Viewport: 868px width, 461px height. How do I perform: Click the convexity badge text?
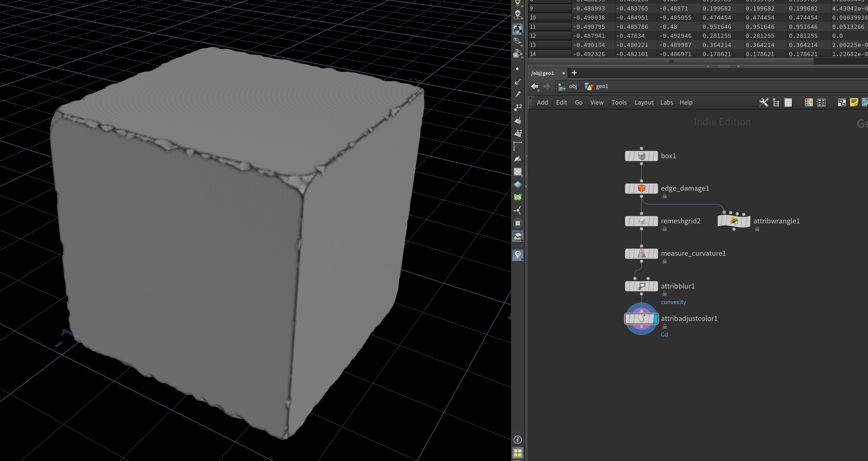[673, 302]
